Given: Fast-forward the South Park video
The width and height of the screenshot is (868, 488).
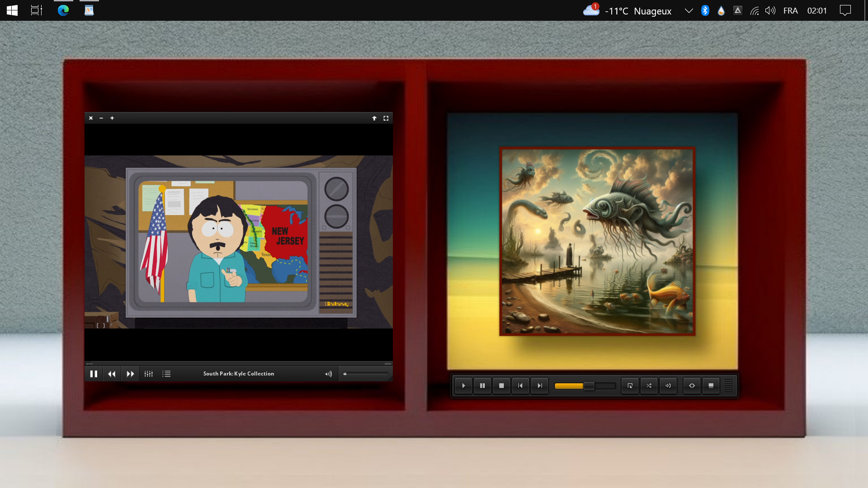Looking at the screenshot, I should (130, 374).
